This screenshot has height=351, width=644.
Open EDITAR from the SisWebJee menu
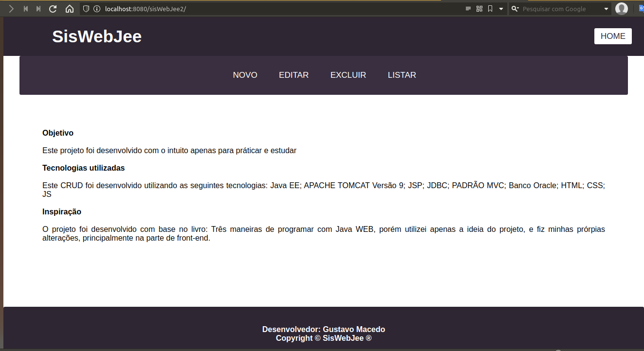[294, 75]
